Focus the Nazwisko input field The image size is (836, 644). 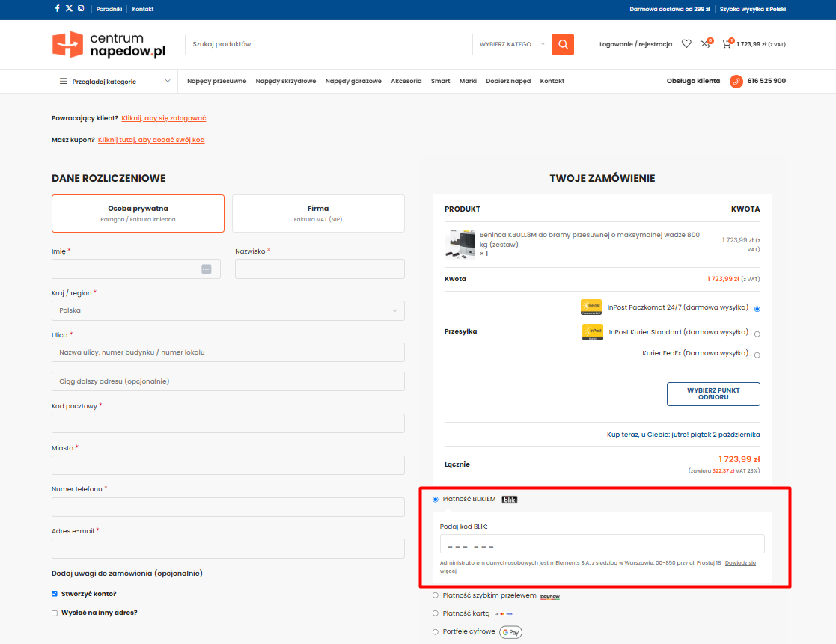[x=320, y=269]
